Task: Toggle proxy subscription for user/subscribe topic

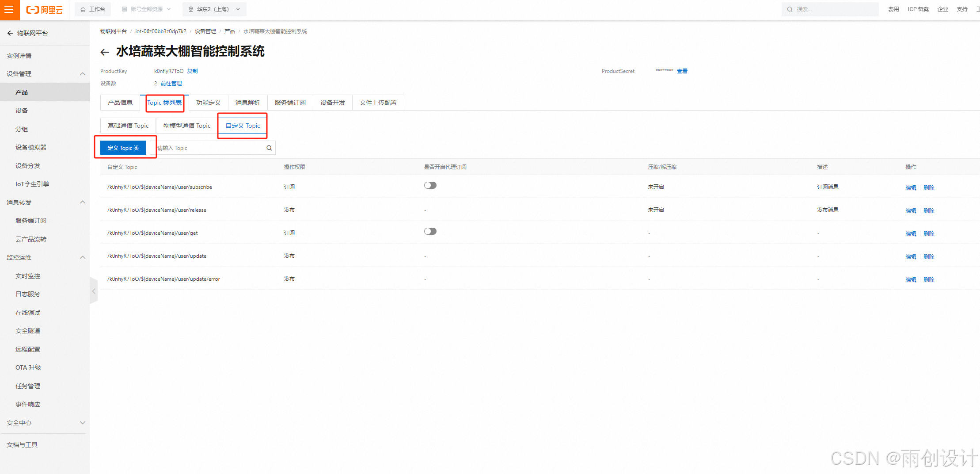Action: click(x=430, y=185)
